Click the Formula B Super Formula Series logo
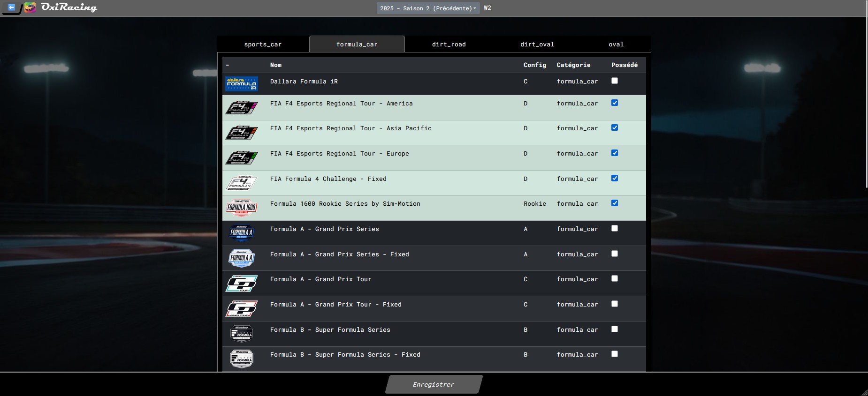The width and height of the screenshot is (868, 396). click(x=242, y=333)
